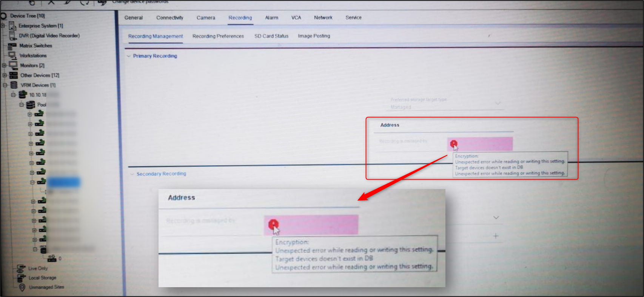Screen dimensions: 644x297
Task: Click the Live Only camera icon
Action: (x=21, y=268)
